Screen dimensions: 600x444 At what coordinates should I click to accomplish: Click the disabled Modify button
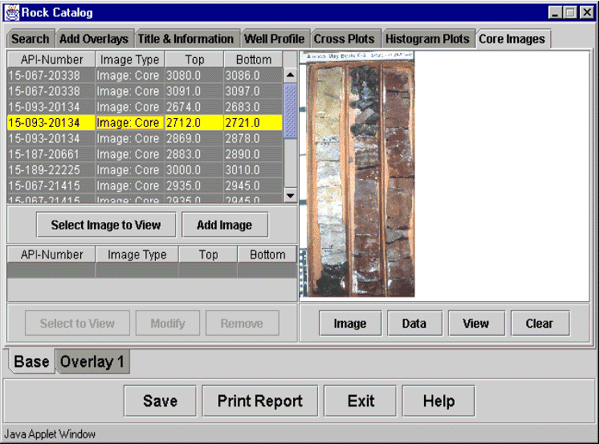click(x=168, y=323)
